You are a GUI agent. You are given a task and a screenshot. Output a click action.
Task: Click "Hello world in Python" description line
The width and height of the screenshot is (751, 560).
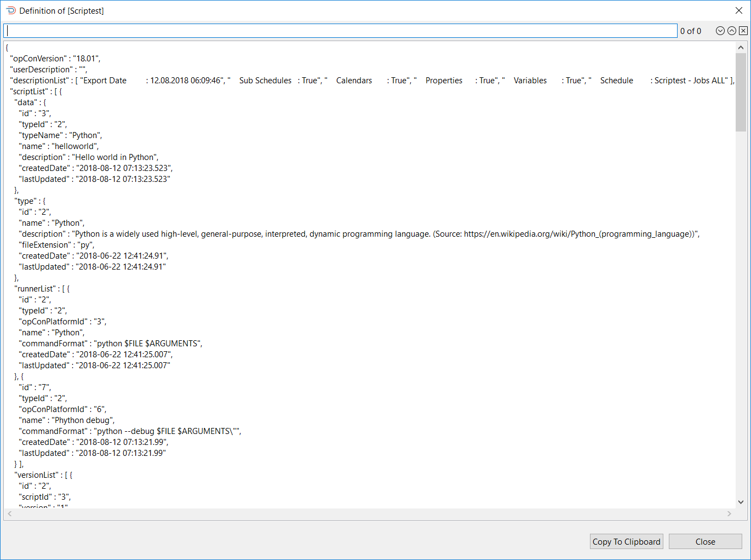tap(89, 157)
